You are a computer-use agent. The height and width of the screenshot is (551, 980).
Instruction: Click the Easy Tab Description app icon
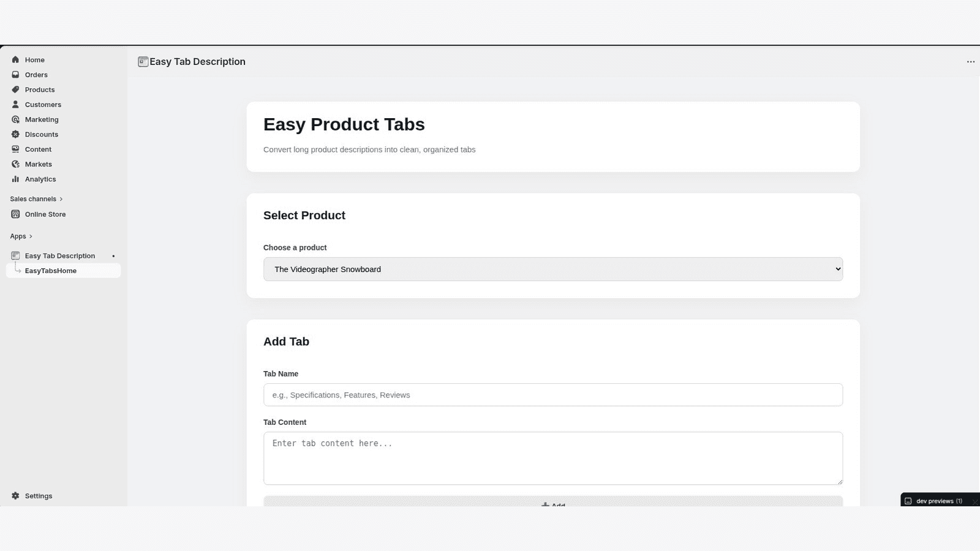pos(15,255)
